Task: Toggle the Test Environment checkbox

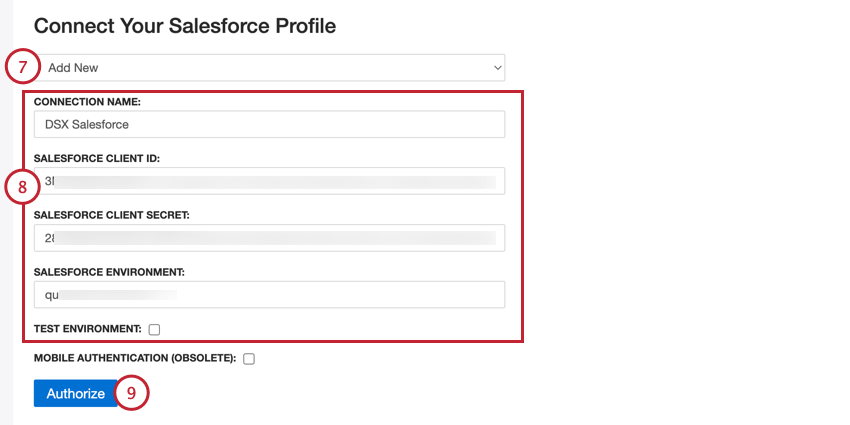Action: (154, 329)
